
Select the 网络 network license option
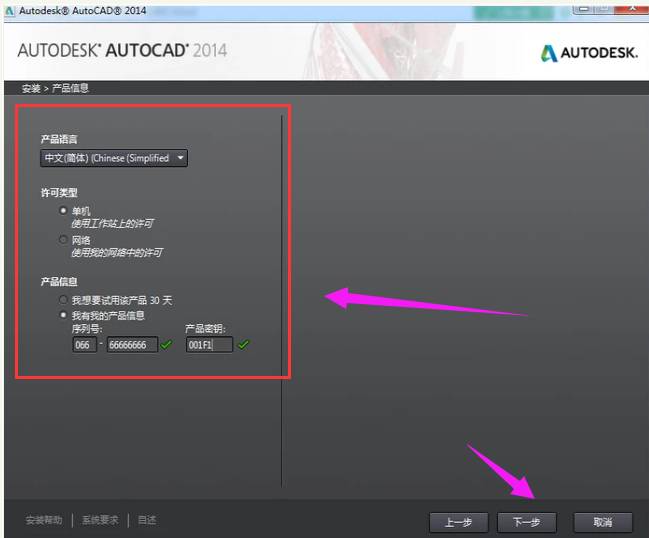point(64,241)
